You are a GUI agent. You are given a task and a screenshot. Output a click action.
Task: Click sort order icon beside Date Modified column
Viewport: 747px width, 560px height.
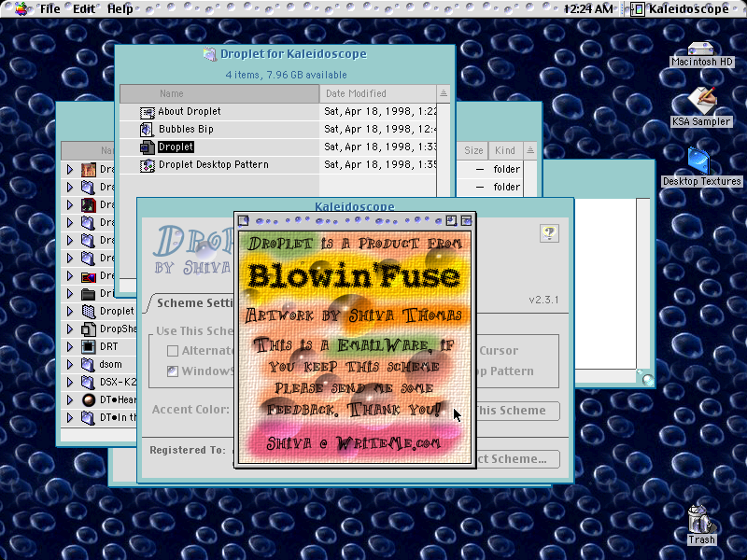click(x=444, y=93)
